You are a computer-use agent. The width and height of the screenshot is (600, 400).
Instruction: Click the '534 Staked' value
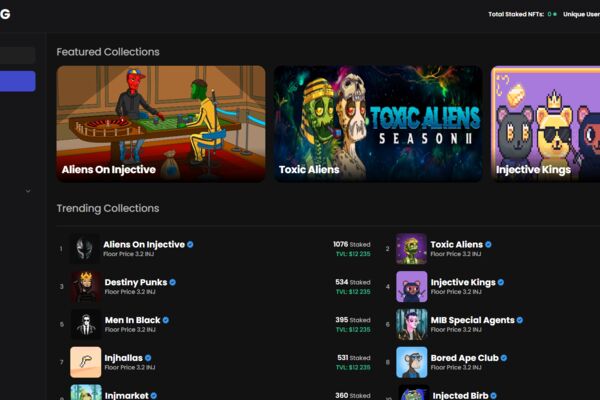(353, 282)
